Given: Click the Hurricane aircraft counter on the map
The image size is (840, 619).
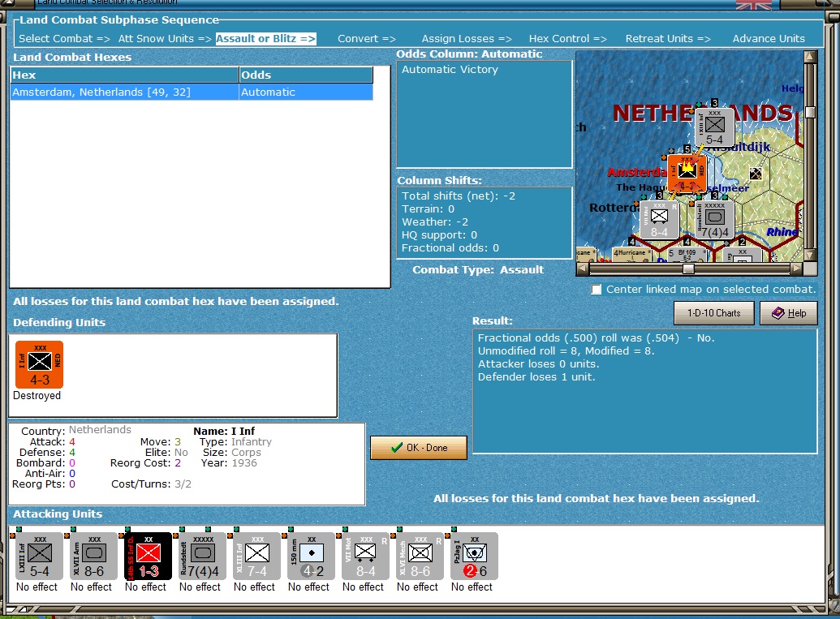Looking at the screenshot, I should coord(631,253).
